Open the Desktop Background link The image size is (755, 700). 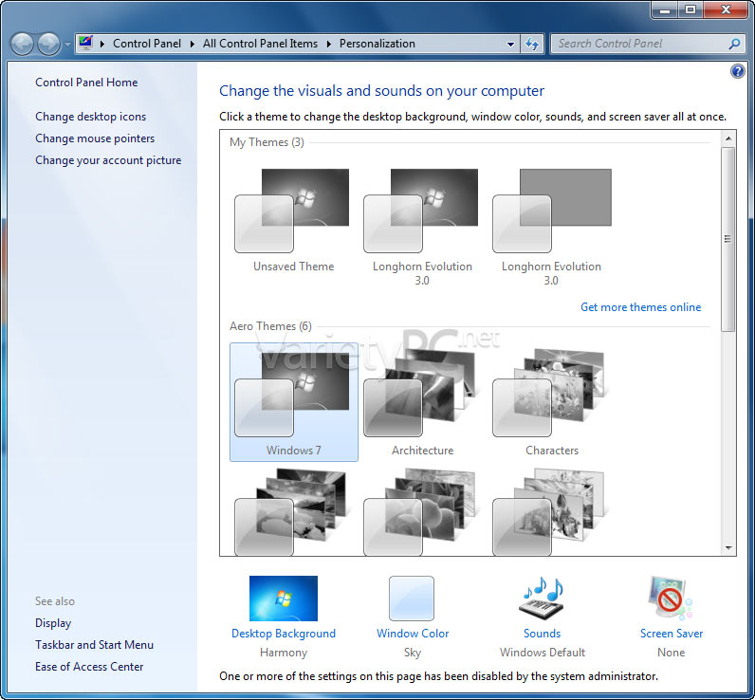(283, 634)
